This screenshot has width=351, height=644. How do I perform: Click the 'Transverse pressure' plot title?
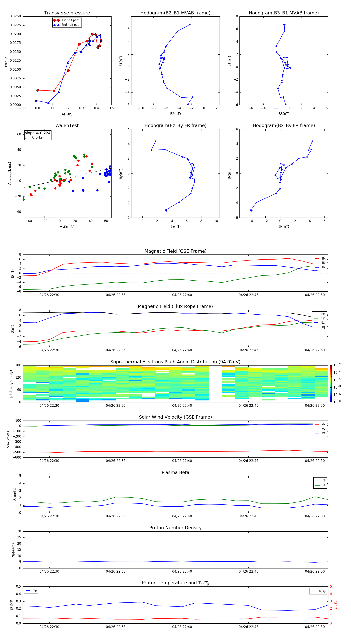coord(67,13)
